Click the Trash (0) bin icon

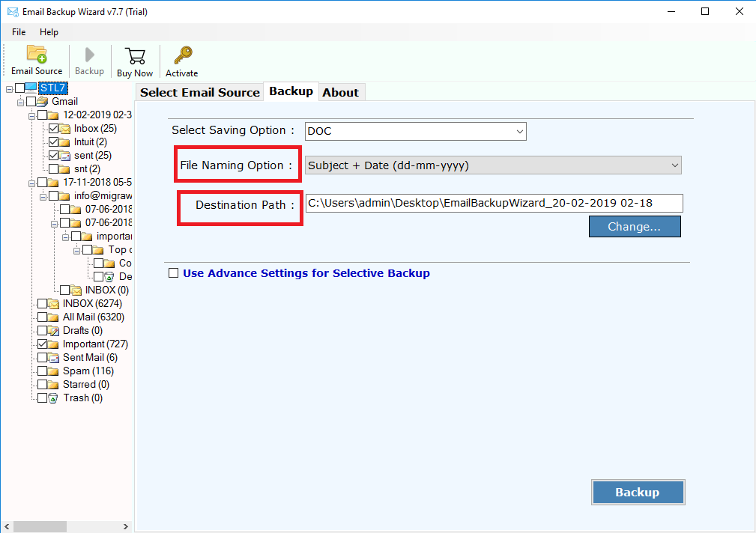[x=53, y=398]
